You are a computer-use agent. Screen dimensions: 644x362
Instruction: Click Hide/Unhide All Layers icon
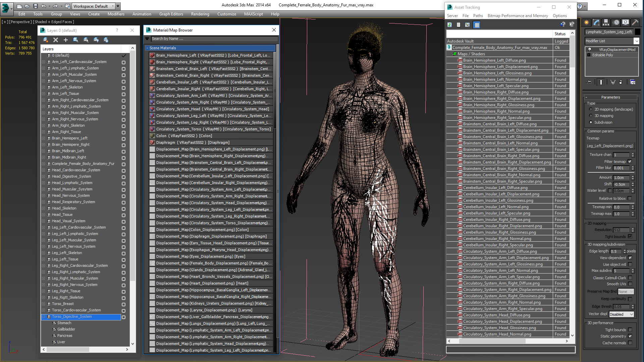tap(96, 40)
